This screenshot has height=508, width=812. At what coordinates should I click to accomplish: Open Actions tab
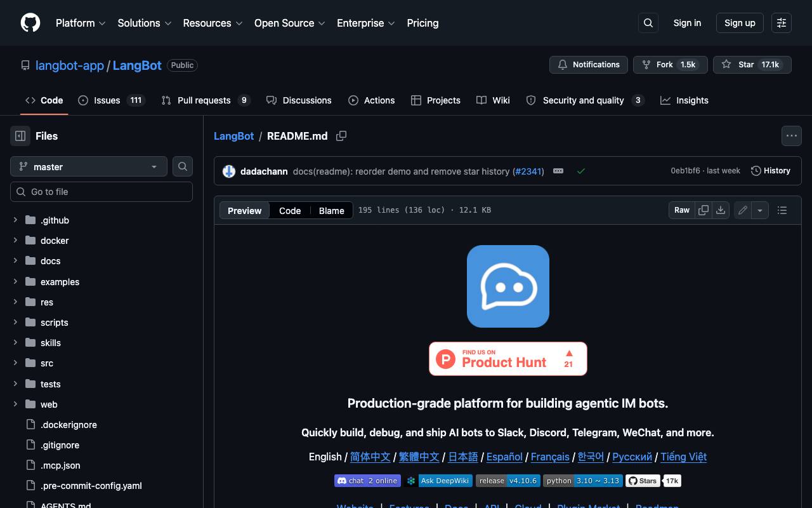pyautogui.click(x=371, y=100)
